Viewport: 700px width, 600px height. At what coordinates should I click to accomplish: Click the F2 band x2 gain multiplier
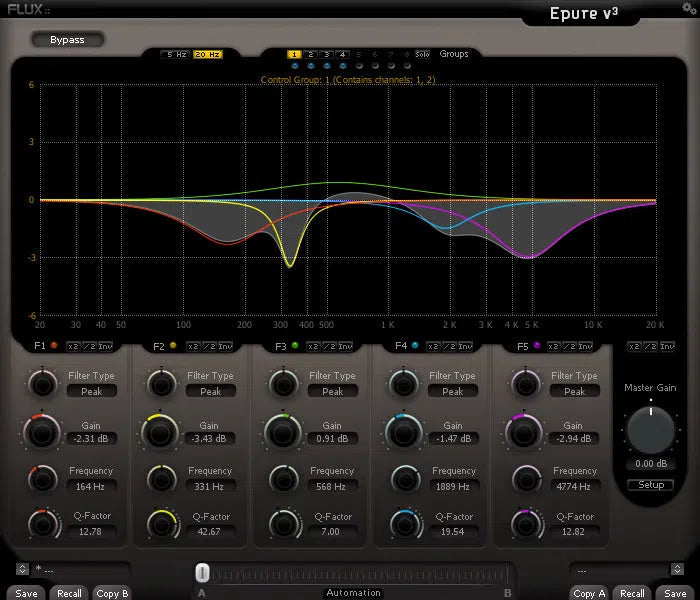(193, 346)
